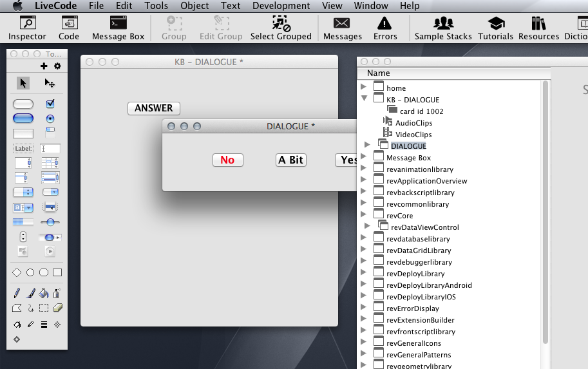Click the Select Grouped toolbar icon
588x369 pixels.
[x=281, y=28]
